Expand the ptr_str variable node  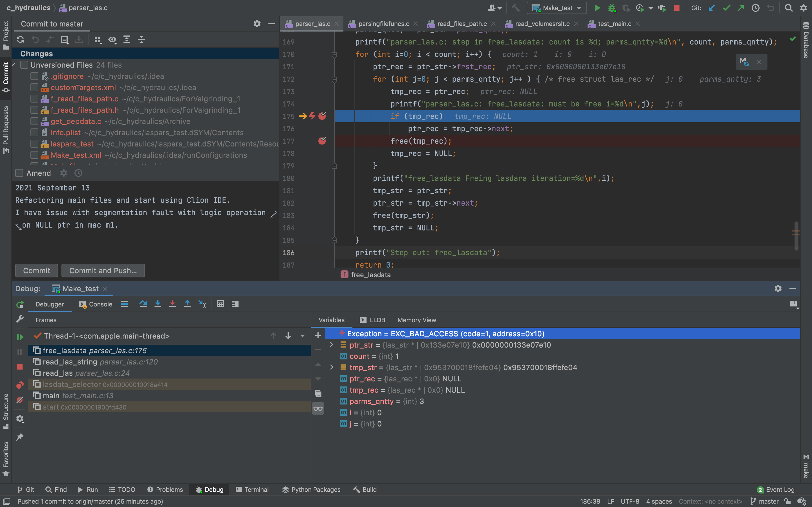pos(332,345)
